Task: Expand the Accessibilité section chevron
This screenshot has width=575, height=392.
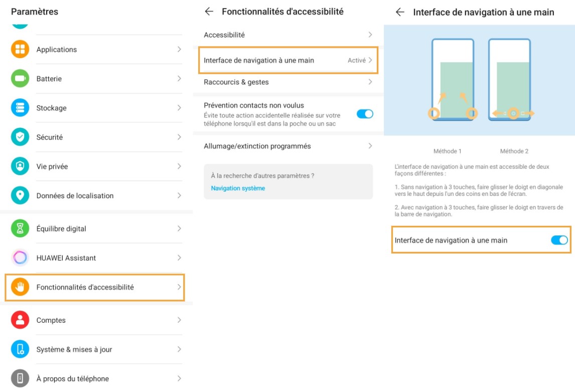Action: tap(370, 35)
